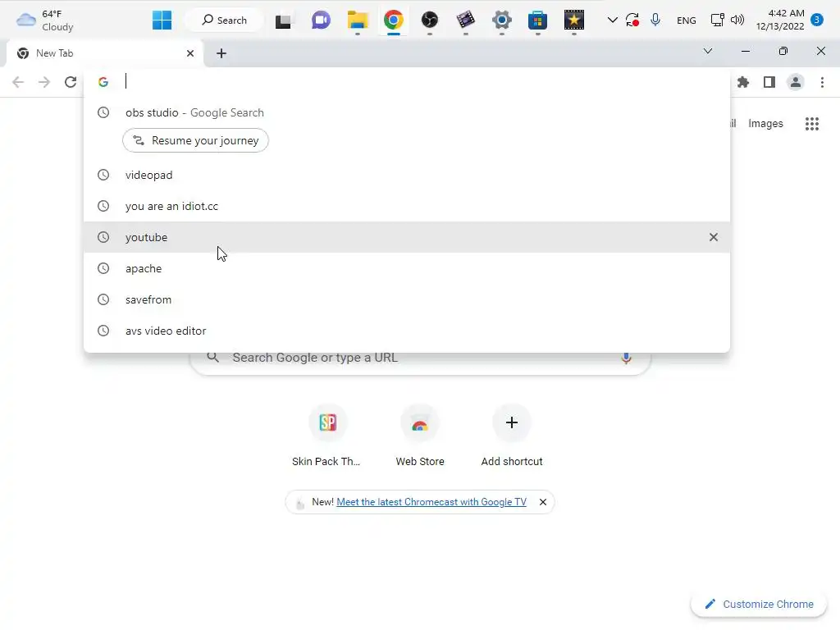Open the Settings gear in the taskbar

[x=502, y=21]
